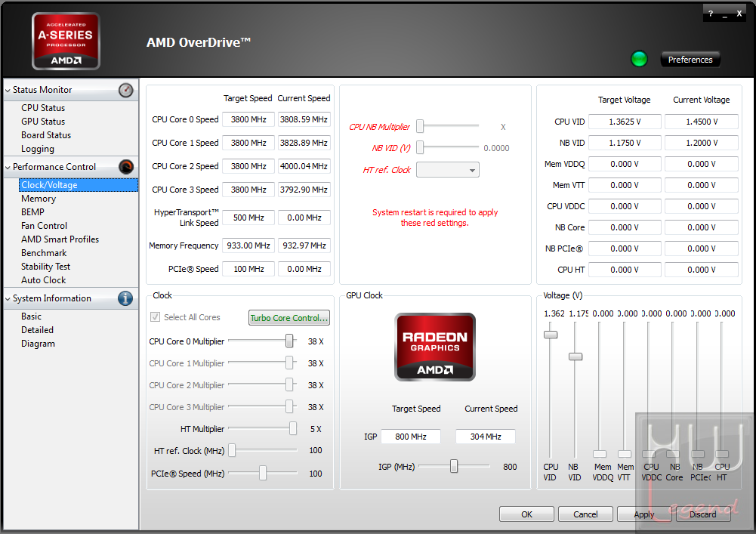The height and width of the screenshot is (534, 756).
Task: Open the Auto Clock page
Action: tap(43, 280)
